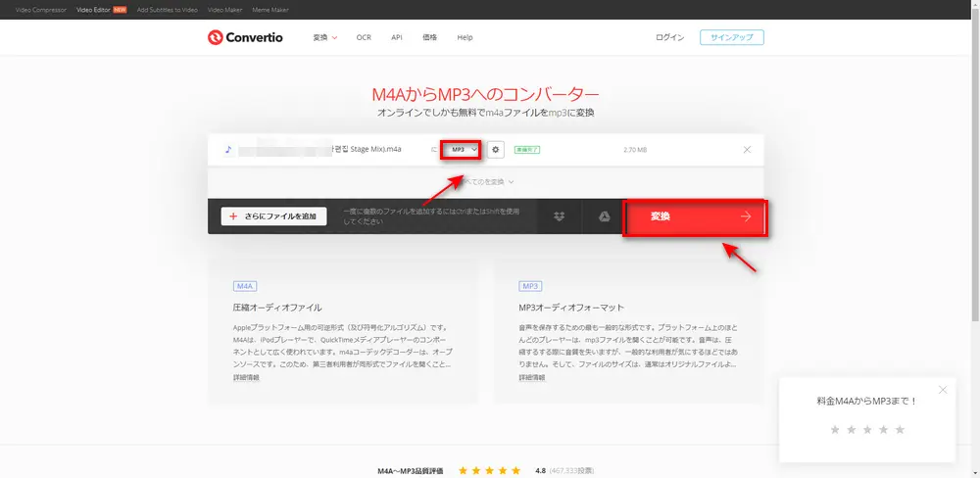Open the OCR menu item
This screenshot has width=980, height=478.
point(364,37)
